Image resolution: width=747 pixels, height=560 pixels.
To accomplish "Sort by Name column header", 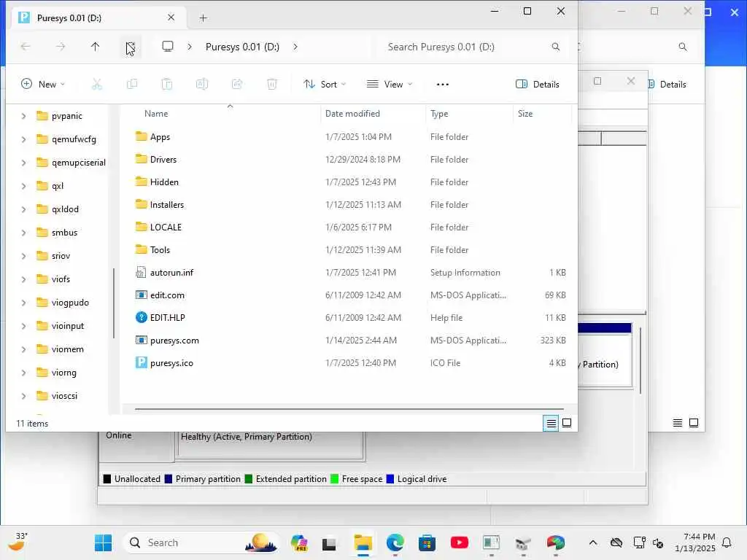I will [156, 114].
